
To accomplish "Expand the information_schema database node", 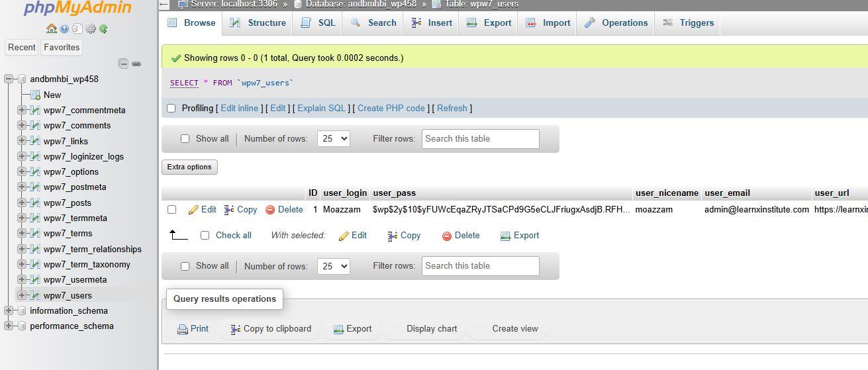I will (x=9, y=310).
